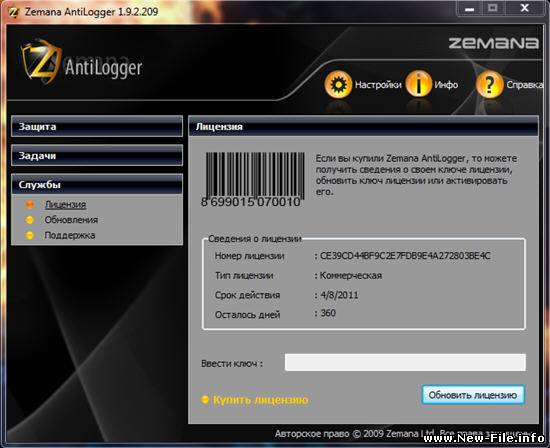Click the license barcode image
The width and height of the screenshot is (550, 448).
pyautogui.click(x=254, y=179)
